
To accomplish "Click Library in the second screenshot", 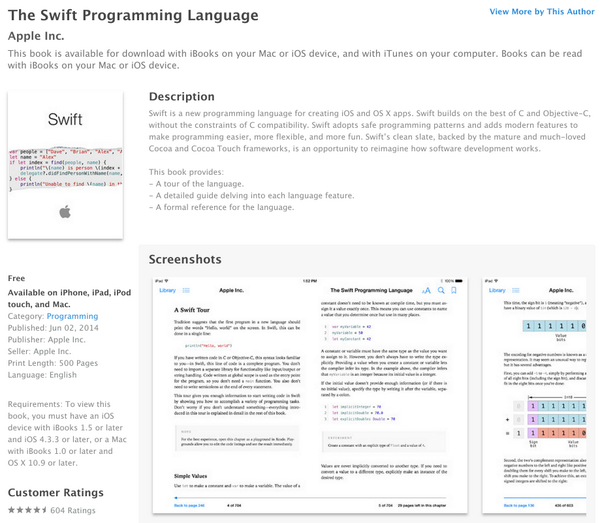I will [x=497, y=290].
